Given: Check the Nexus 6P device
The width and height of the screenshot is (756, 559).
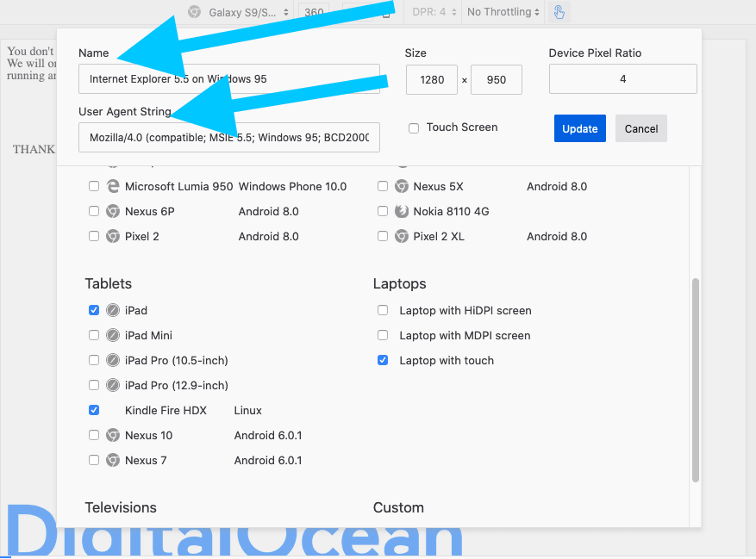Looking at the screenshot, I should [94, 211].
